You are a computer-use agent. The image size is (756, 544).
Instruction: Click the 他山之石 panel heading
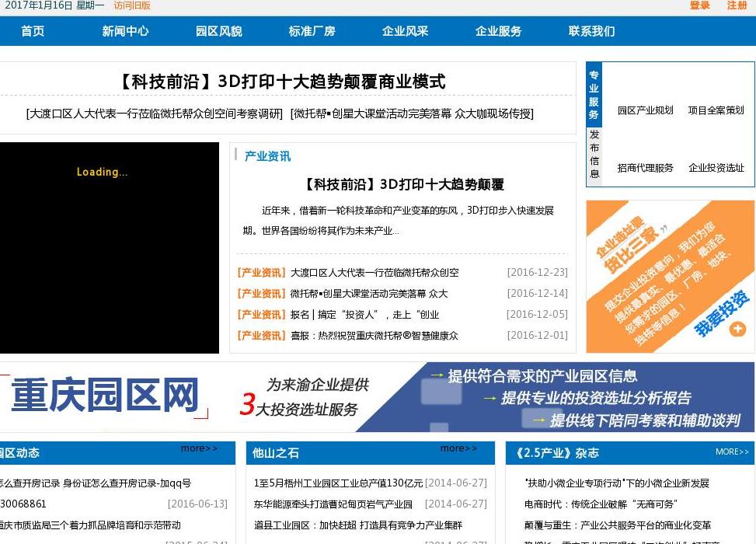point(275,453)
